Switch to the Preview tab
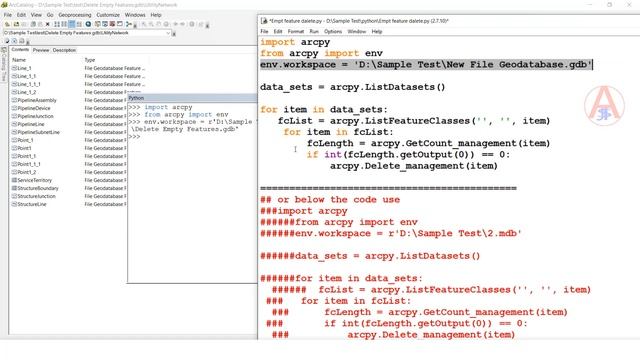 click(41, 50)
